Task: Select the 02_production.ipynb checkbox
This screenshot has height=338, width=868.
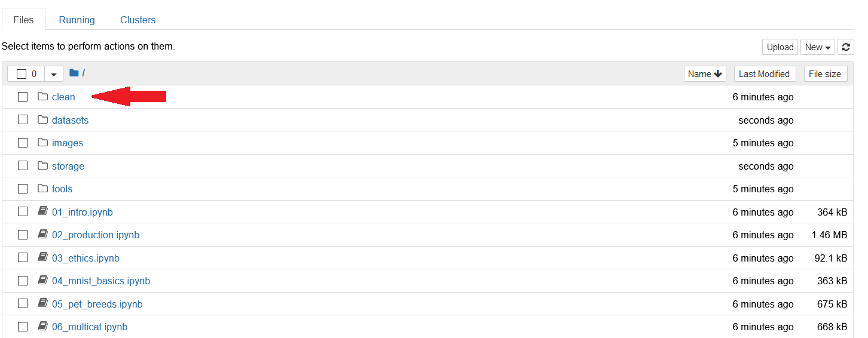Action: click(x=23, y=235)
